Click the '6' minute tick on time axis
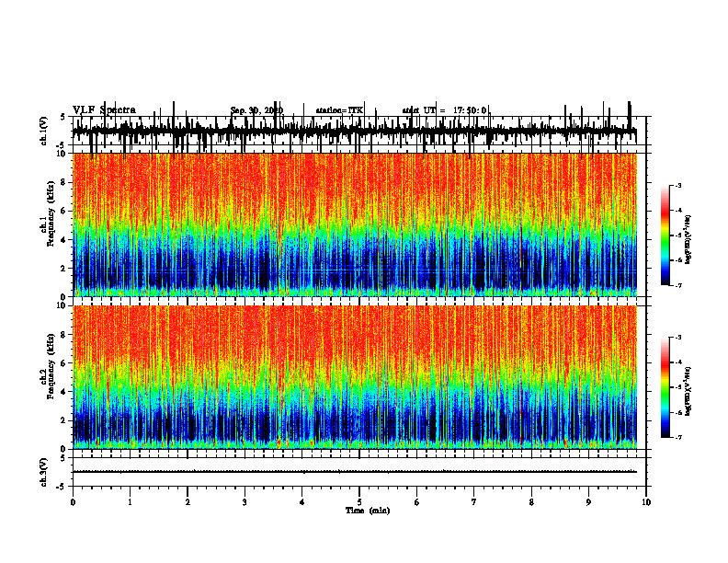This screenshot has height=563, width=728. (x=416, y=502)
